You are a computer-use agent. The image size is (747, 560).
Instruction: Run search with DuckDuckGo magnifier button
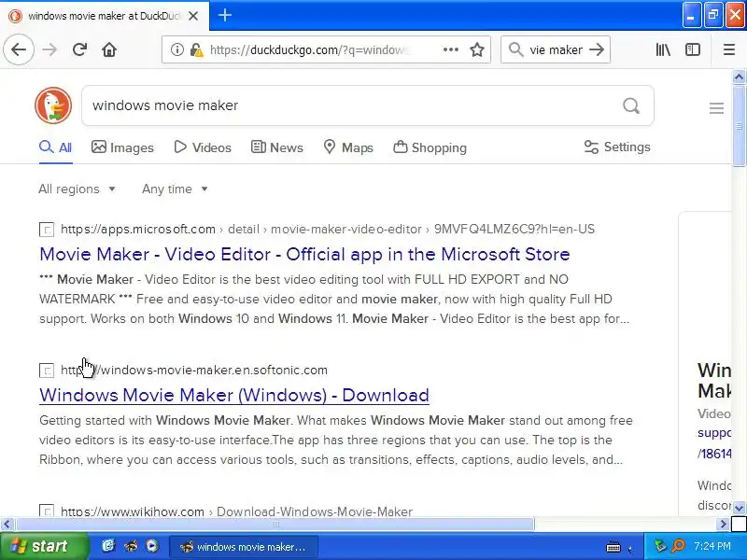[631, 105]
